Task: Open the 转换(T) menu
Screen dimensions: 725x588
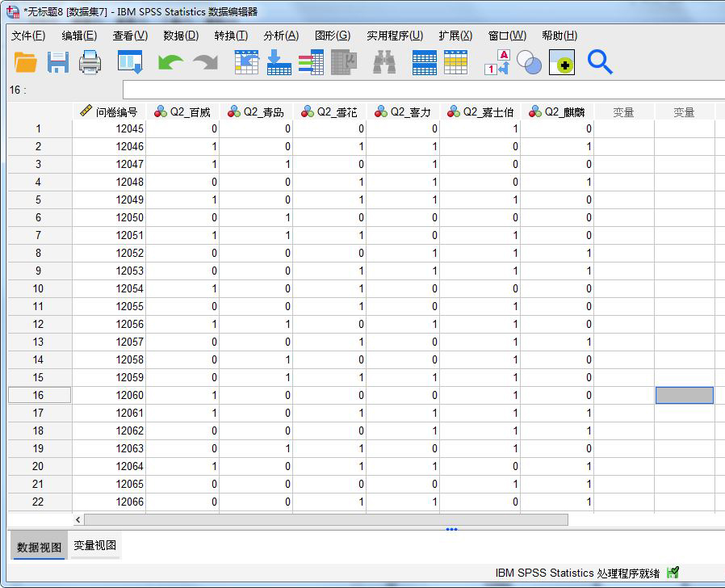Action: 231,36
